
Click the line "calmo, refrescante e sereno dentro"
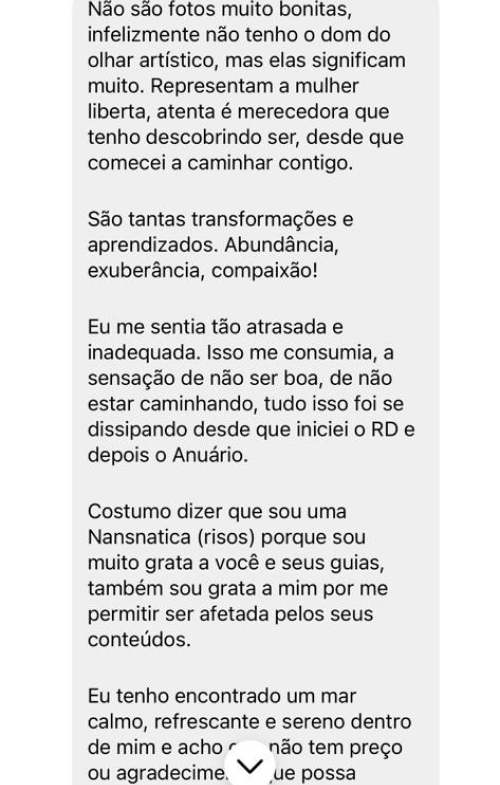click(x=249, y=722)
